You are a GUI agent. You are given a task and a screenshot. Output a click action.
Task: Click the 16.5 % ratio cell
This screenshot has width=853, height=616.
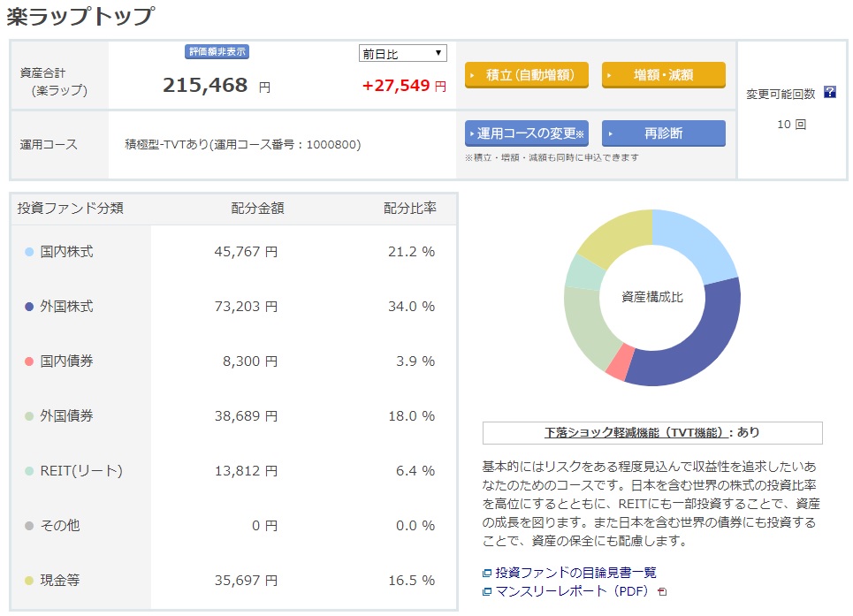click(x=411, y=581)
